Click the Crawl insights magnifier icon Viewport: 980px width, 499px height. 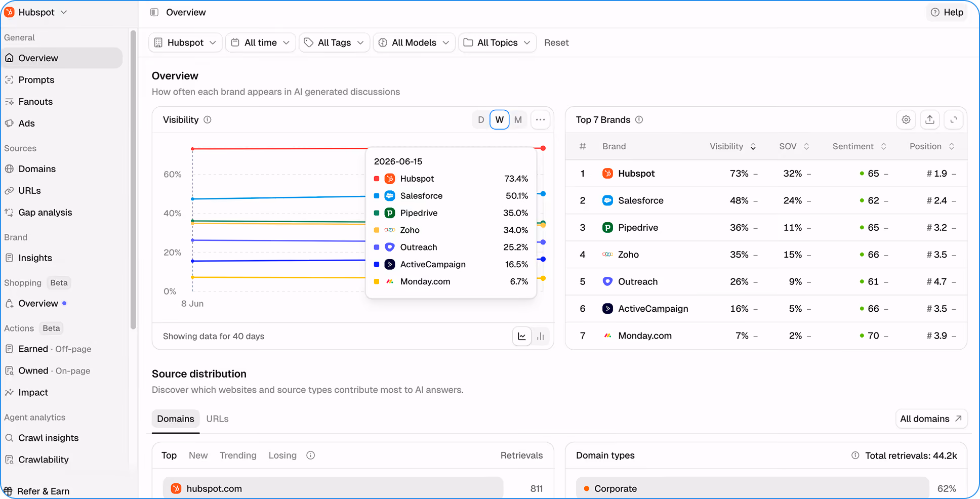point(9,438)
